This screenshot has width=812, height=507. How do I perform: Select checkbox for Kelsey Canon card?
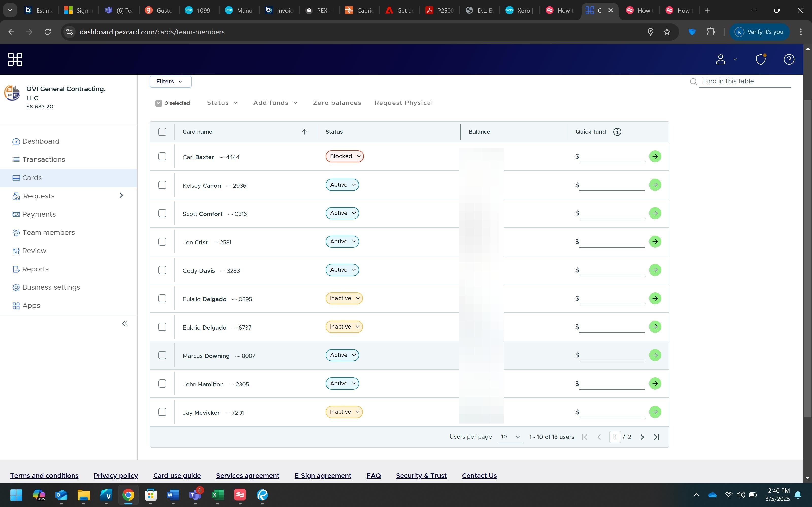click(x=162, y=185)
